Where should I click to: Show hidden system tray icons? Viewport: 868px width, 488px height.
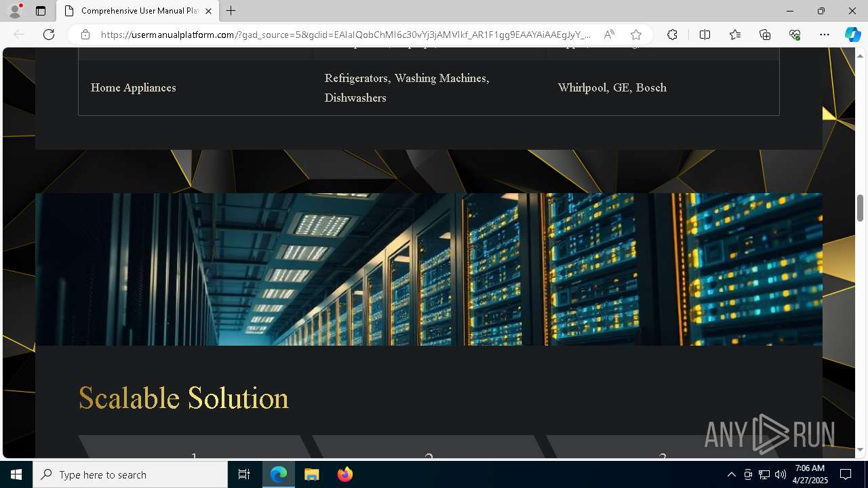coord(731,474)
